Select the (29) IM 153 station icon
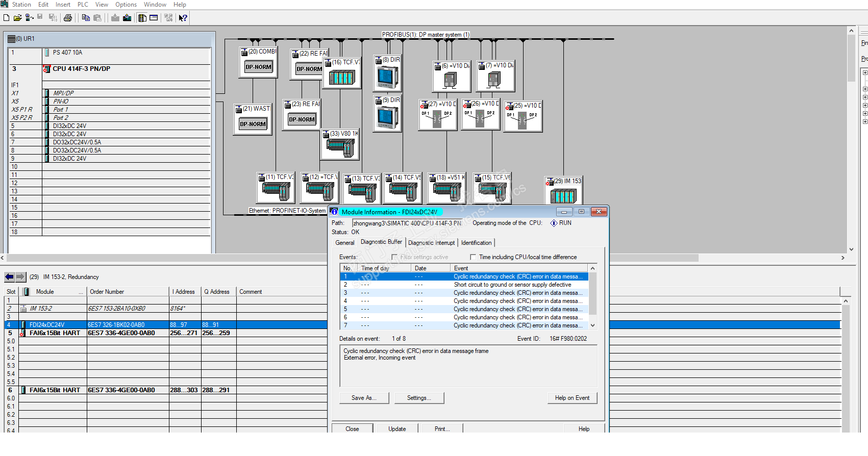Viewport: 868px width, 456px height. point(564,191)
